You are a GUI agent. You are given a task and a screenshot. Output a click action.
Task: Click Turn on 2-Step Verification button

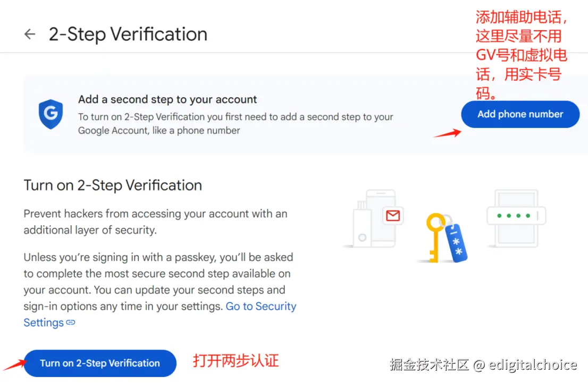point(100,363)
